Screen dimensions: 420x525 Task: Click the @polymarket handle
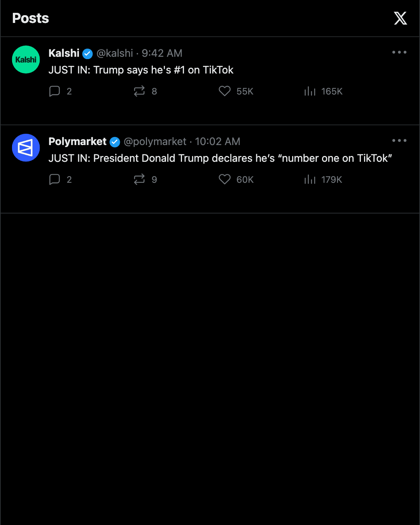pos(155,142)
